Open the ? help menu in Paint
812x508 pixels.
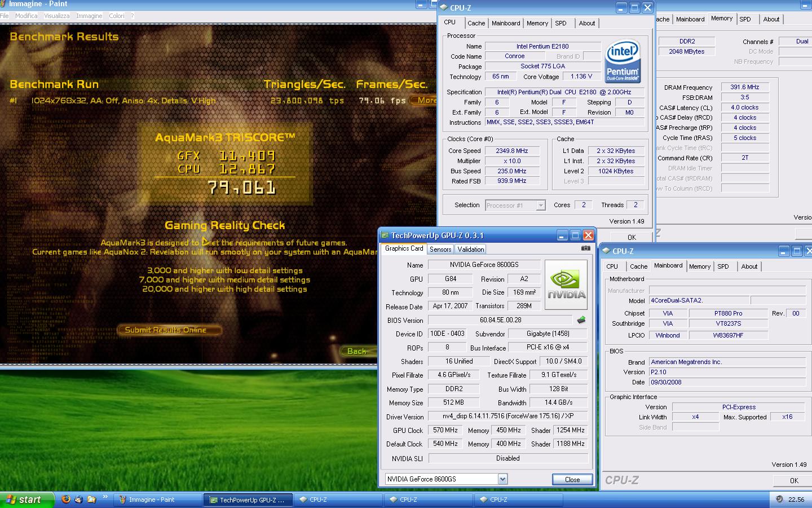tap(133, 16)
